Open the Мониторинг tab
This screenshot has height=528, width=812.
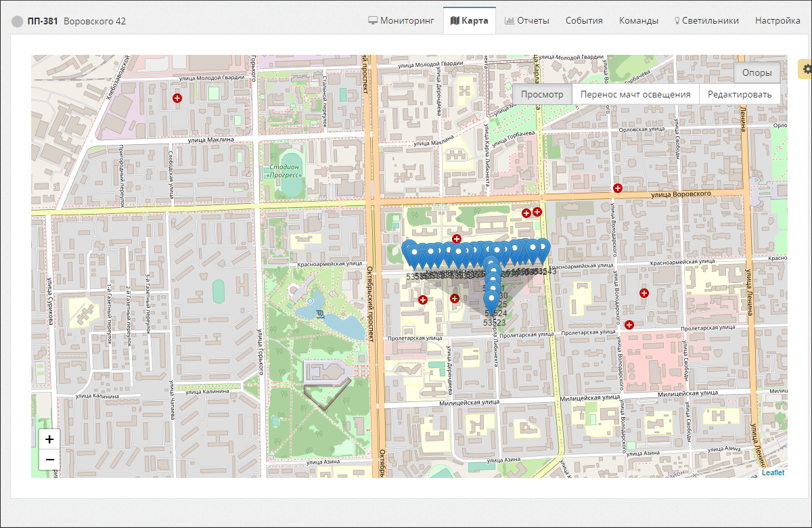[x=401, y=20]
